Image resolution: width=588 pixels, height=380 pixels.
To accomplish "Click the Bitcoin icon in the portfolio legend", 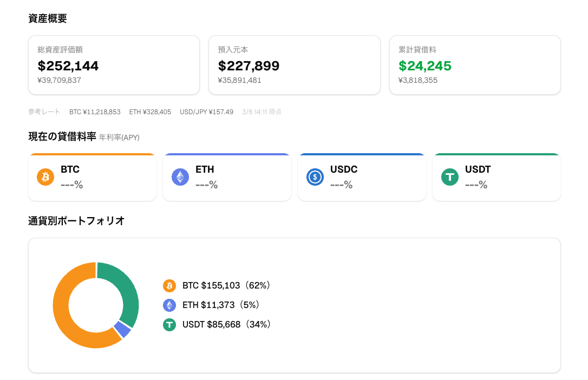I will pyautogui.click(x=169, y=285).
